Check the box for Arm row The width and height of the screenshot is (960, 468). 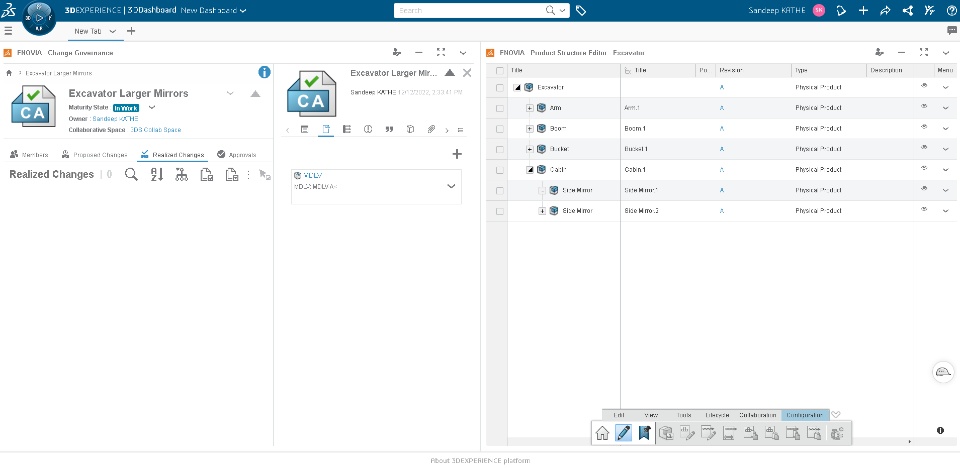[500, 108]
